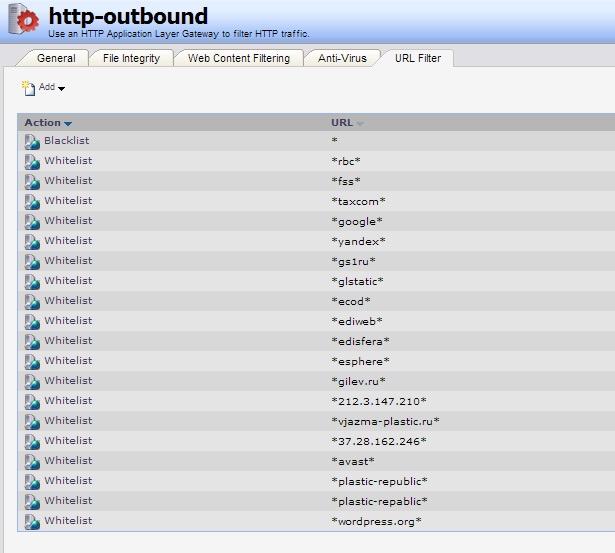This screenshot has height=553, width=615.
Task: Click the Add new document icon
Action: (28, 88)
